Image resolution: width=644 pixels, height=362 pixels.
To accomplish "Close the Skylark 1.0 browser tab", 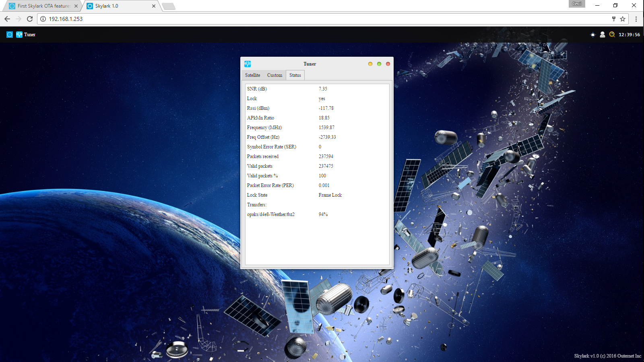I will (154, 6).
